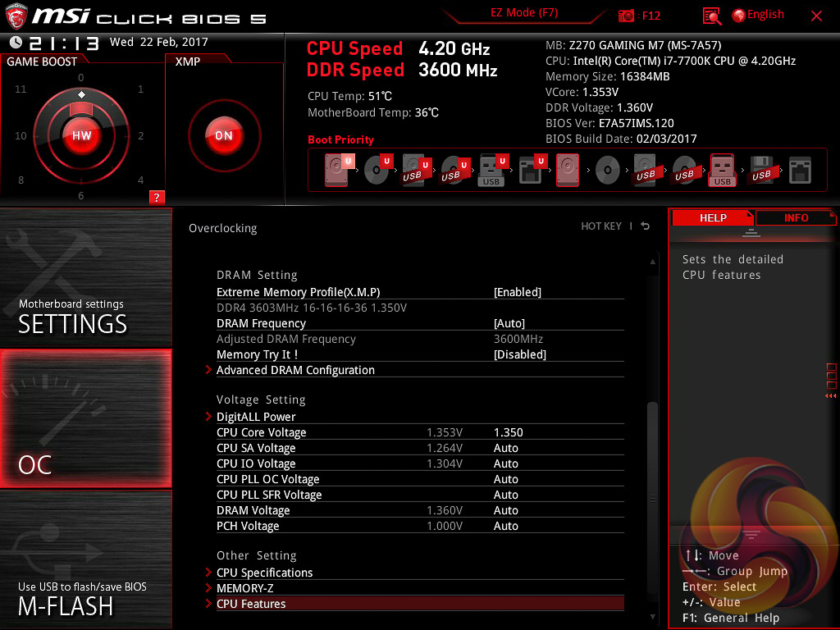This screenshot has width=840, height=630.
Task: Toggle the Game Boost HW knob
Action: click(x=81, y=135)
